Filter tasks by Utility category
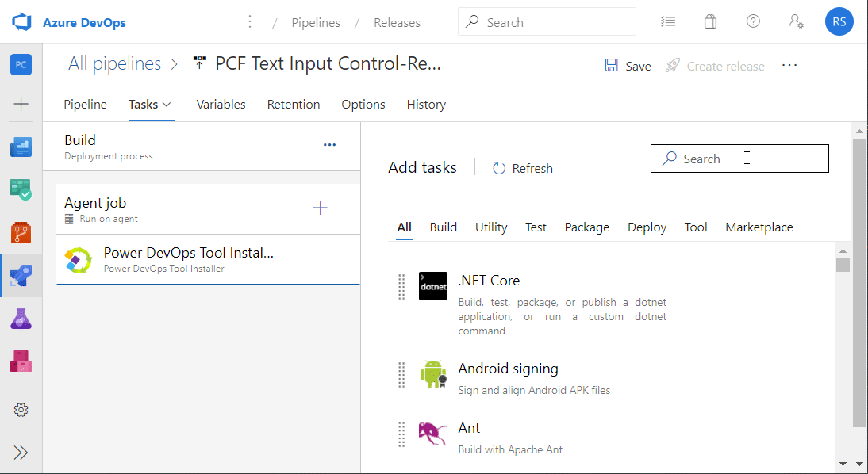 [x=491, y=227]
